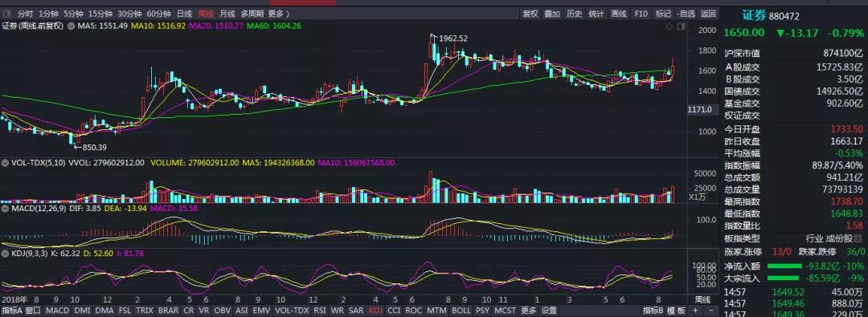Click the 返回 back button
This screenshot has width=868, height=317.
708,14
